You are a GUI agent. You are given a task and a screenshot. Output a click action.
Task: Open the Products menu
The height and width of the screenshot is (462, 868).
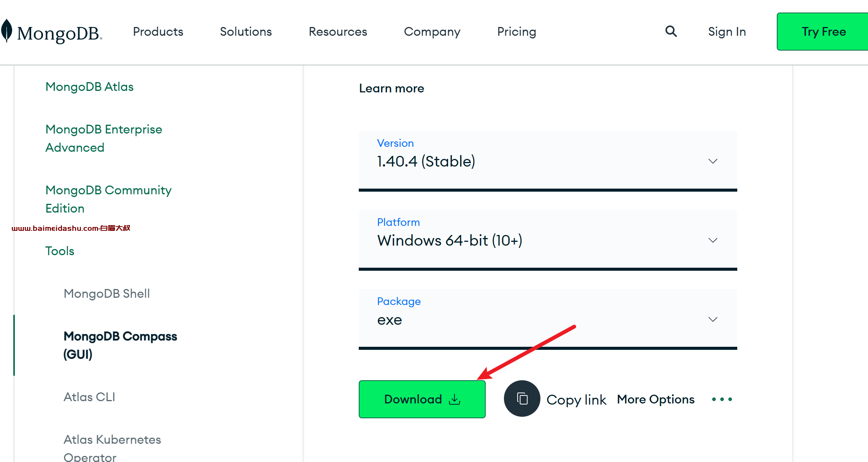(158, 32)
